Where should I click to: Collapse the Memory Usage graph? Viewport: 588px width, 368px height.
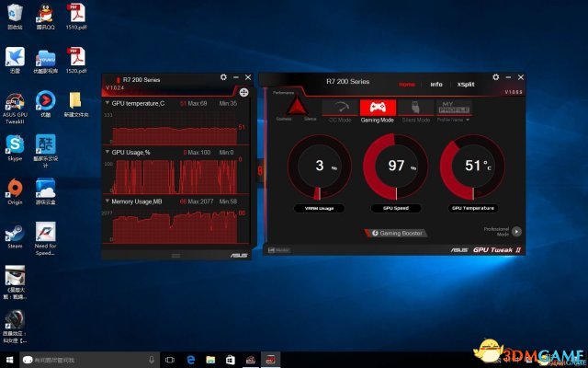tap(107, 201)
